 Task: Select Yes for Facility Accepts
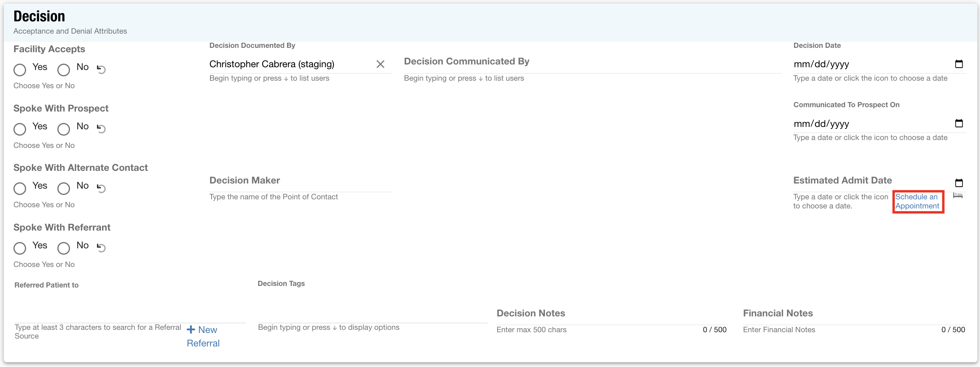click(20, 70)
